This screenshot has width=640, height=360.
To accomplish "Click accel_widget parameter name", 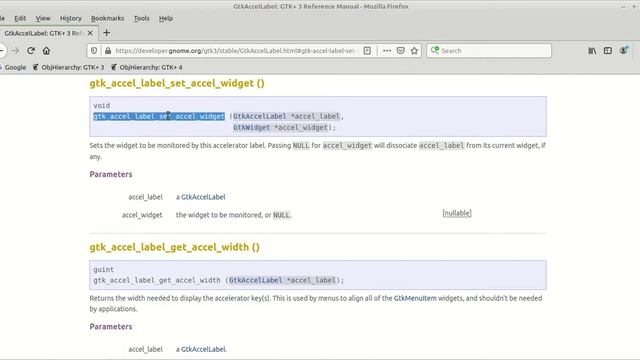I will [142, 215].
